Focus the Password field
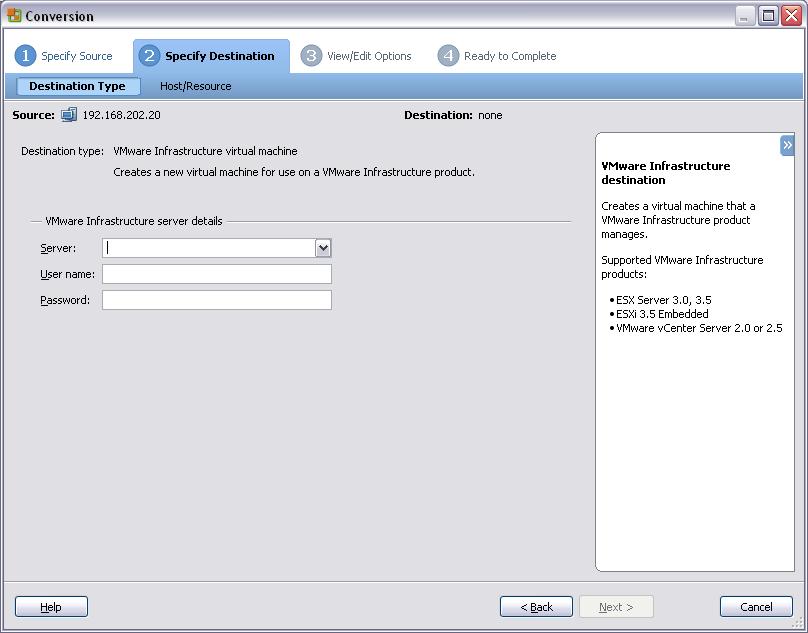 (x=217, y=300)
